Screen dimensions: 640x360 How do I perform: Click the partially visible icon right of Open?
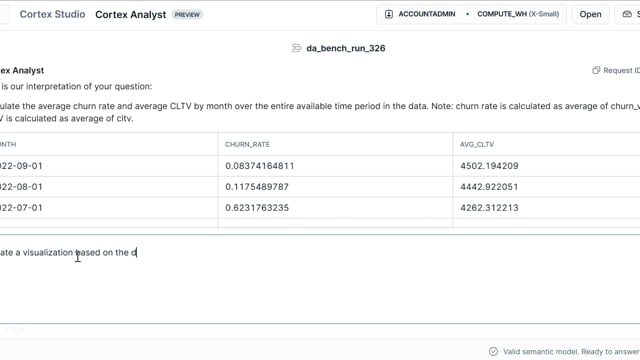tap(627, 14)
